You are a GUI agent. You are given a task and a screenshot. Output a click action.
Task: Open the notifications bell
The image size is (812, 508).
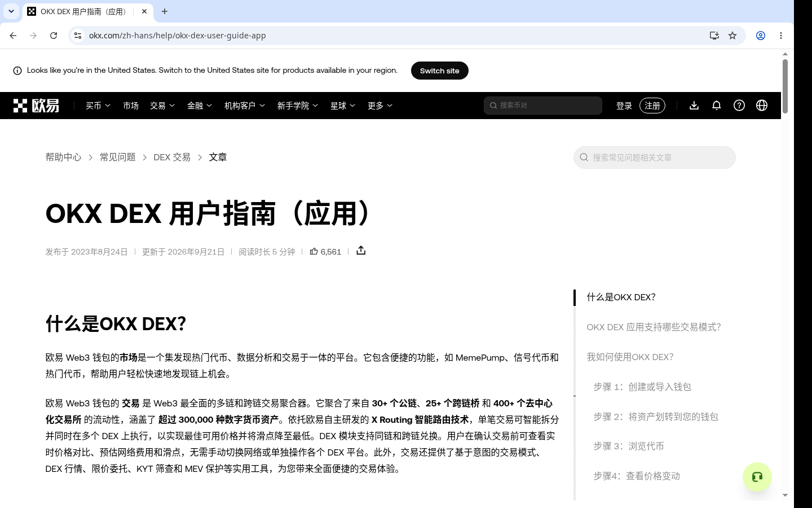click(x=717, y=106)
